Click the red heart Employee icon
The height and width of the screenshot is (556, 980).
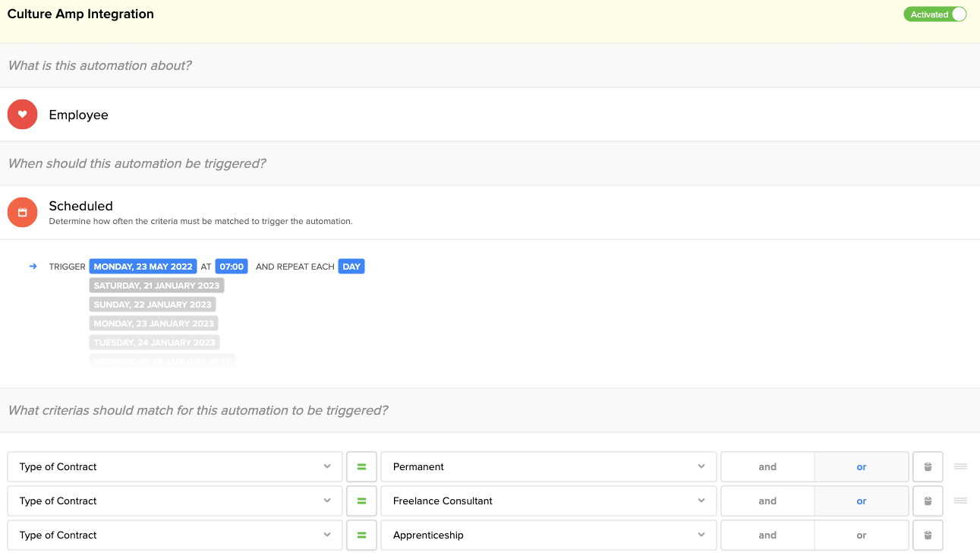23,115
